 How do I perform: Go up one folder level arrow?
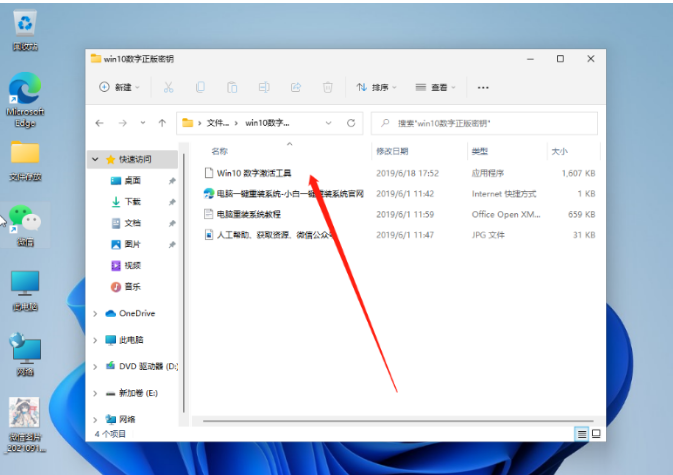click(162, 123)
